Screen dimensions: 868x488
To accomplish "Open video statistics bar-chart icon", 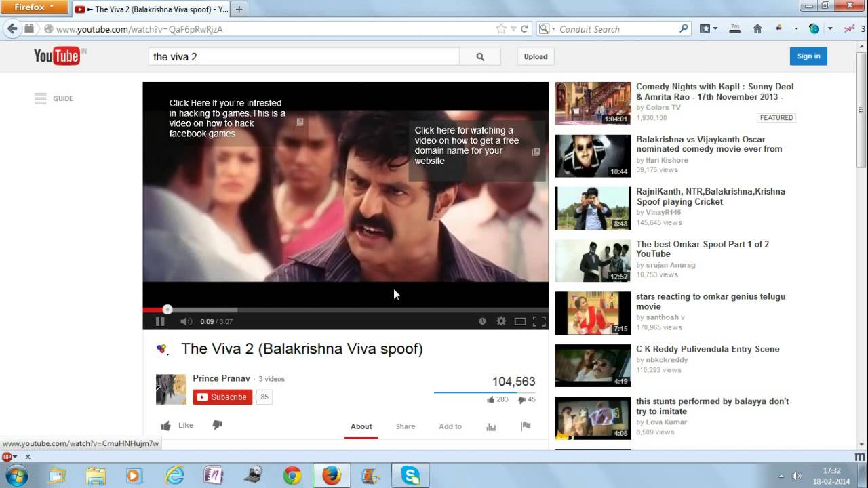I will [x=491, y=426].
